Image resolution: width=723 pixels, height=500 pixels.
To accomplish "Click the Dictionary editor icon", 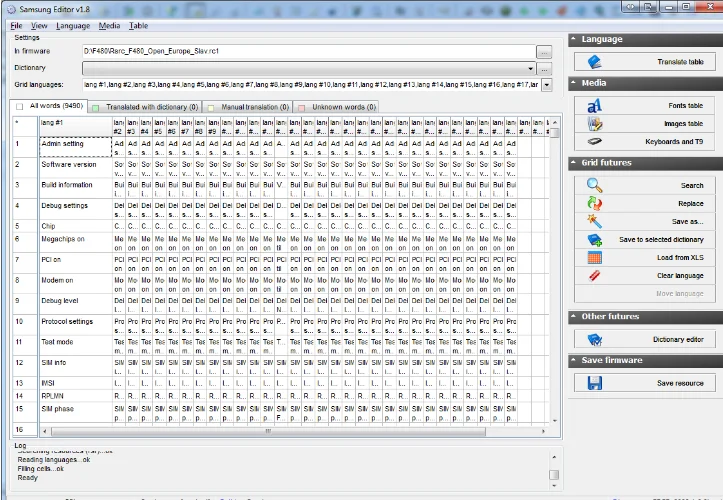I will click(x=594, y=339).
